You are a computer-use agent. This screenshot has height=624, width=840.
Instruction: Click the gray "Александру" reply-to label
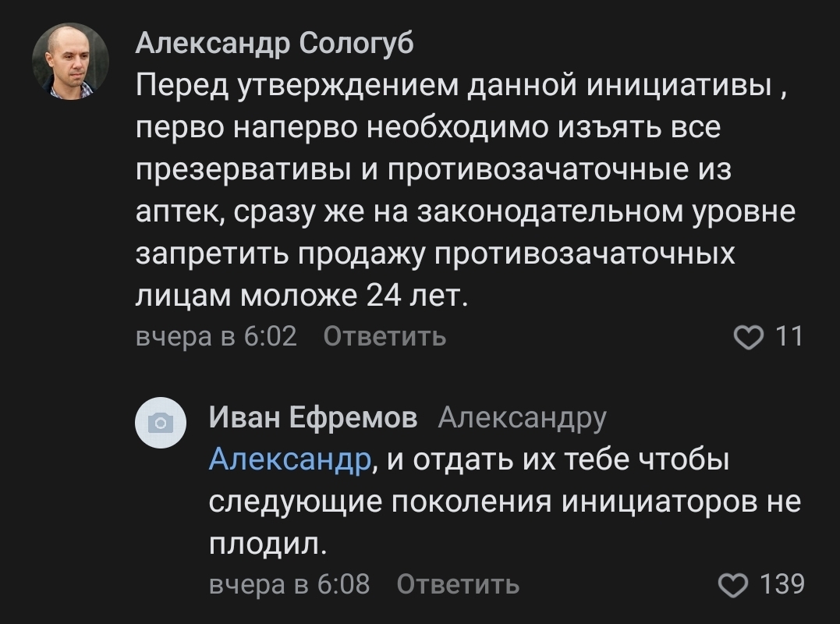(522, 418)
